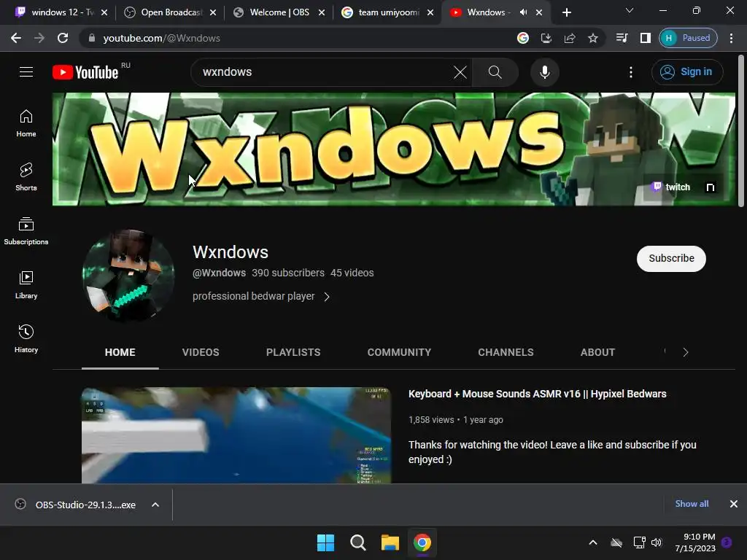The height and width of the screenshot is (560, 747).
Task: Expand the professional bedwar player description
Action: point(261,296)
